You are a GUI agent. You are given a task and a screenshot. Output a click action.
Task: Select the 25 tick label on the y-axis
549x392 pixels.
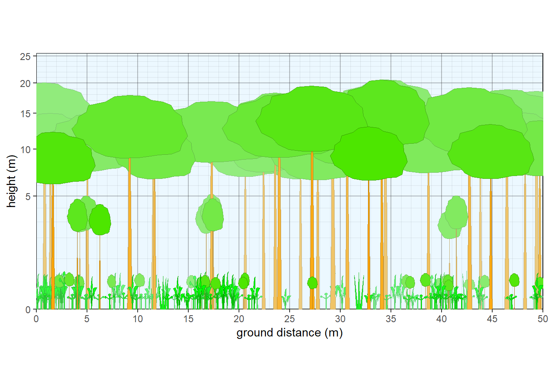(x=27, y=56)
